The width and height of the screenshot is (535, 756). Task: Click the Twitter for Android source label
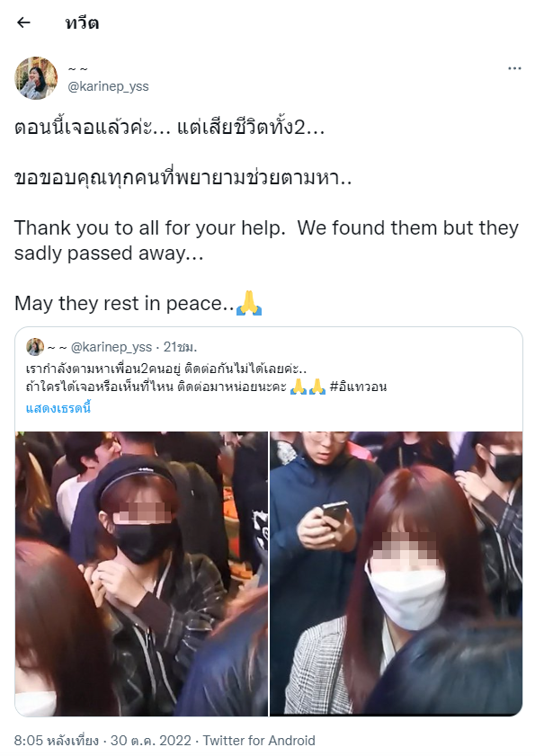point(259,740)
